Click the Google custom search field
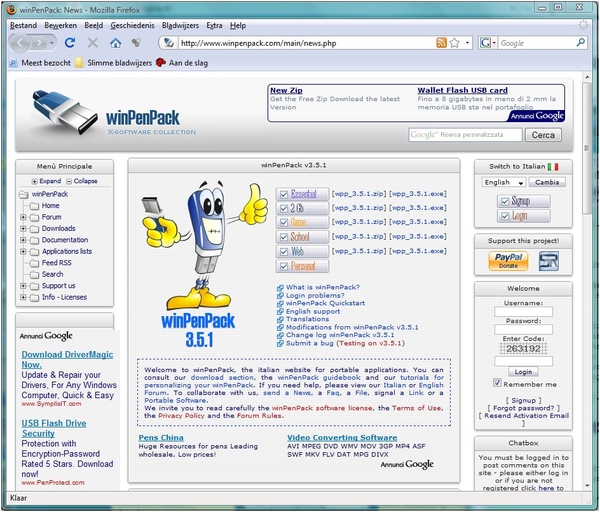The width and height of the screenshot is (600, 512). point(465,135)
